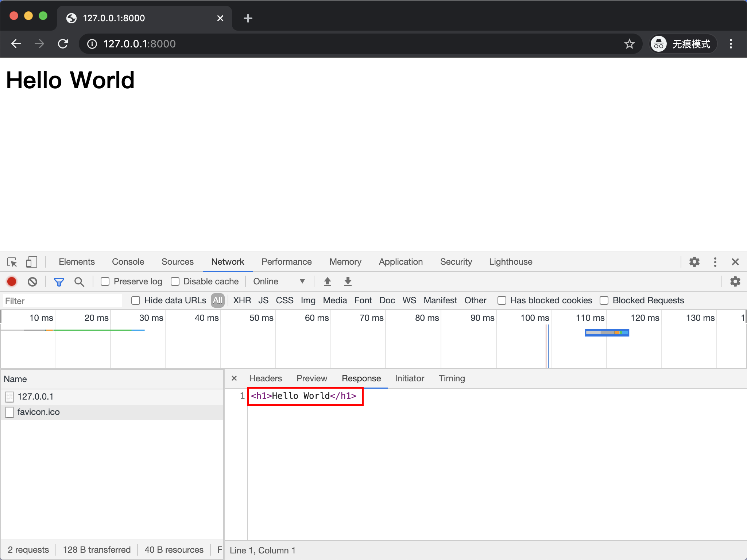Toggle the record network requests button
This screenshot has width=747, height=560.
pos(12,282)
